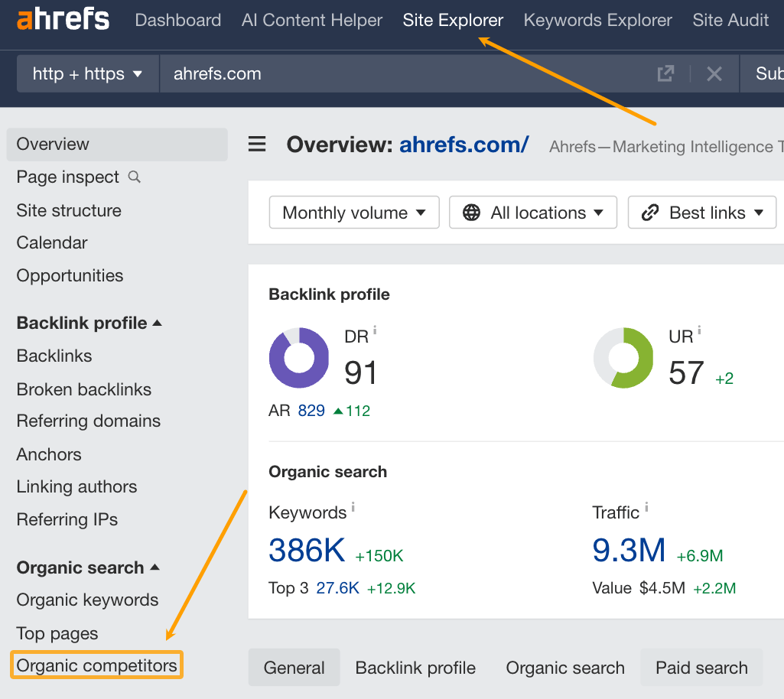This screenshot has width=784, height=699.
Task: Open the Best links dropdown
Action: (x=701, y=212)
